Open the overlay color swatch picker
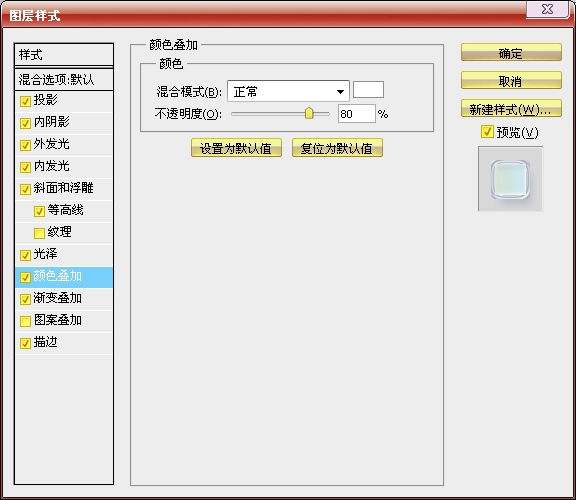 click(x=368, y=90)
